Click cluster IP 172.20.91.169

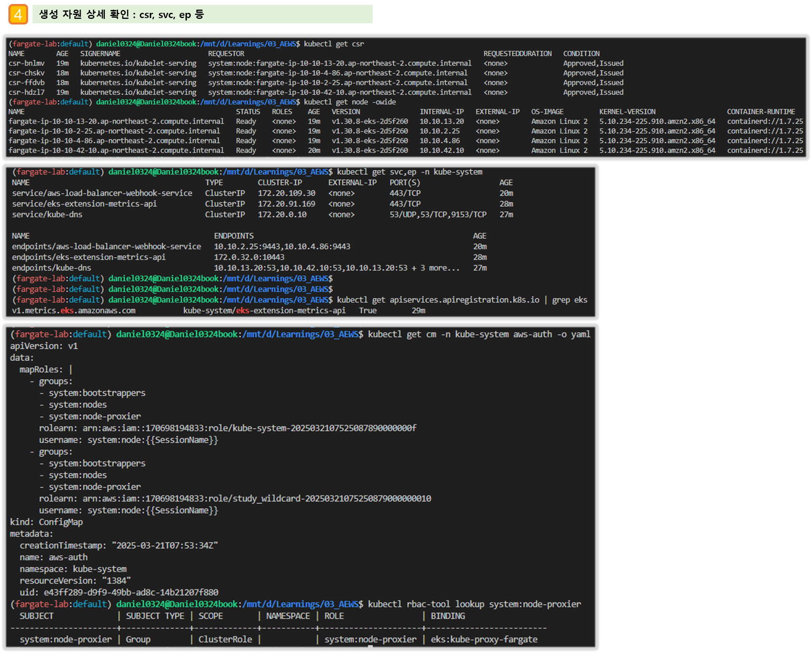coord(286,204)
